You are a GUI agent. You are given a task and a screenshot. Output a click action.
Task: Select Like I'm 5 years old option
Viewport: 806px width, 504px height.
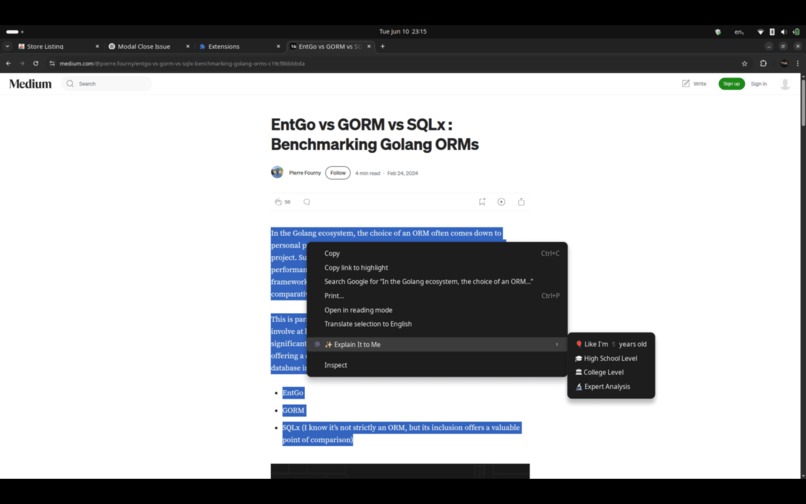[611, 344]
